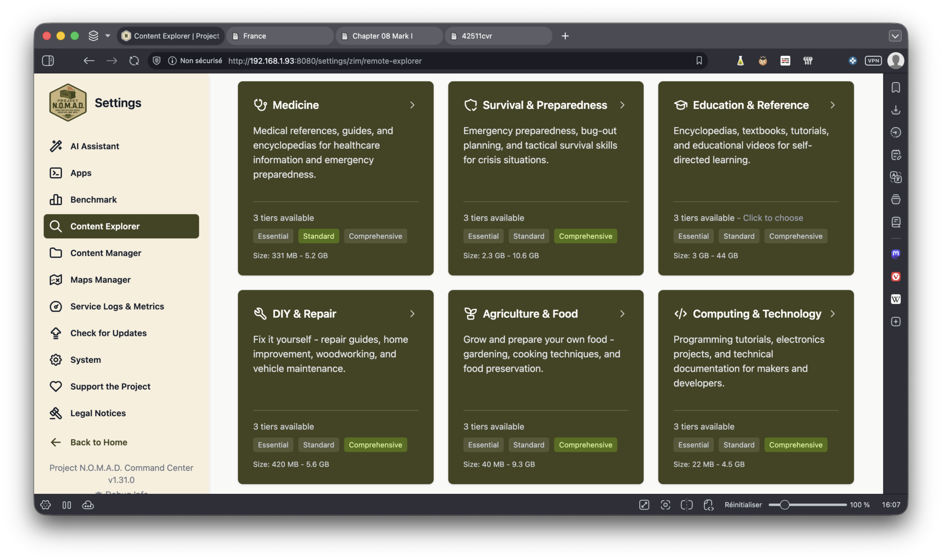The width and height of the screenshot is (942, 560).
Task: Open the Wikipedia icon in right sidebar
Action: point(895,299)
